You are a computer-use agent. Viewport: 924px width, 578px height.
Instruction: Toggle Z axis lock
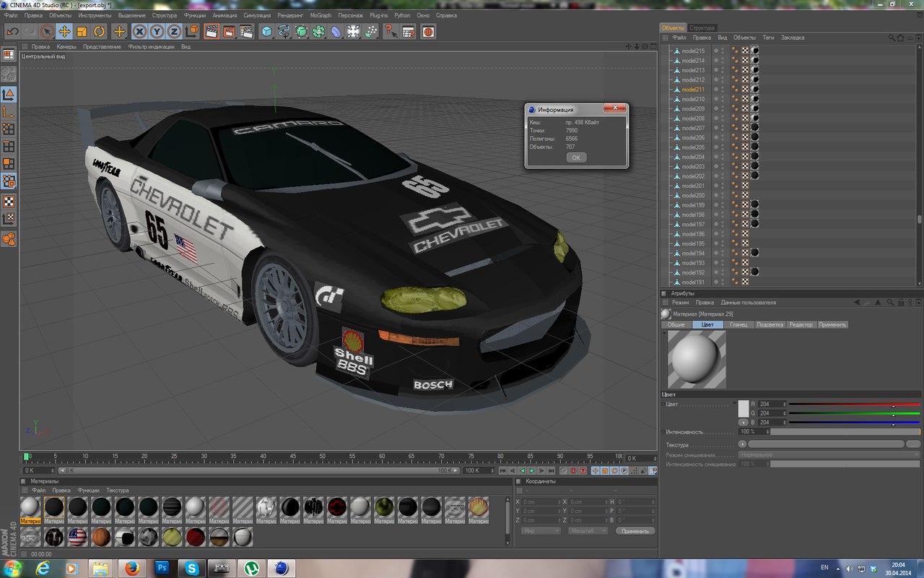tap(174, 32)
